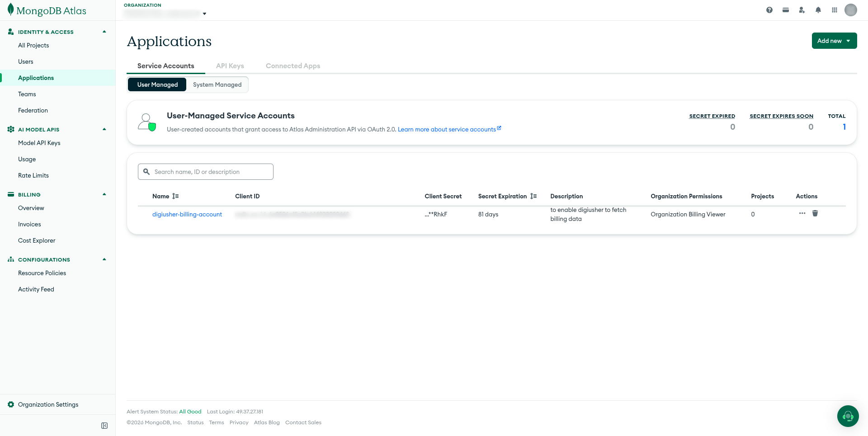868x436 pixels.
Task: Open the Terms footer link
Action: click(217, 422)
